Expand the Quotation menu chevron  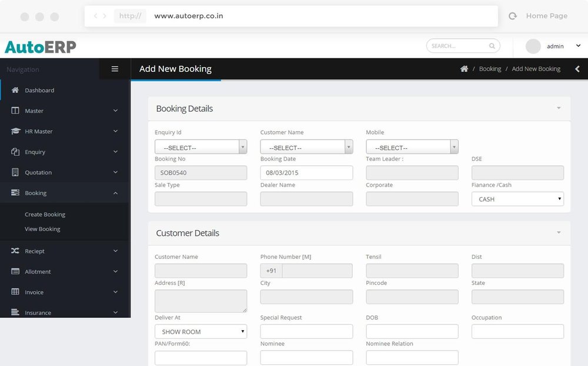(115, 172)
